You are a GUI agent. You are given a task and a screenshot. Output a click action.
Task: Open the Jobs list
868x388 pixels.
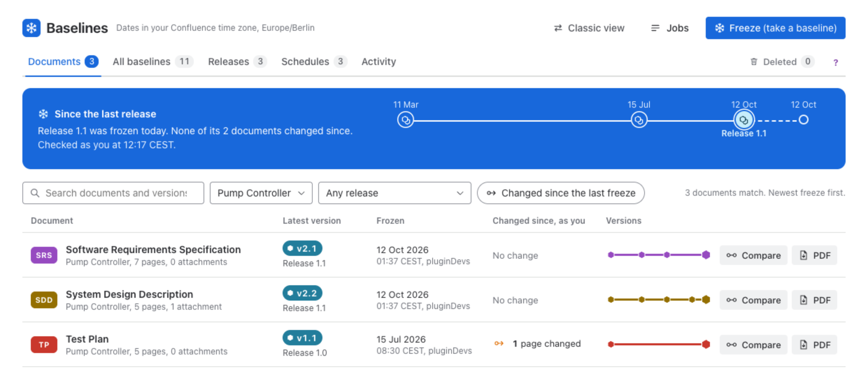[x=670, y=28]
